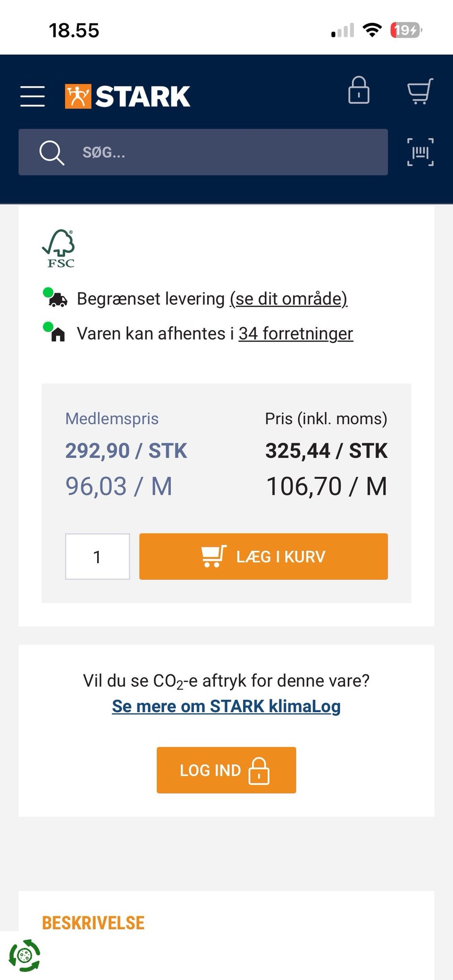Click the magnifying glass search icon
This screenshot has height=980, width=453.
[51, 152]
